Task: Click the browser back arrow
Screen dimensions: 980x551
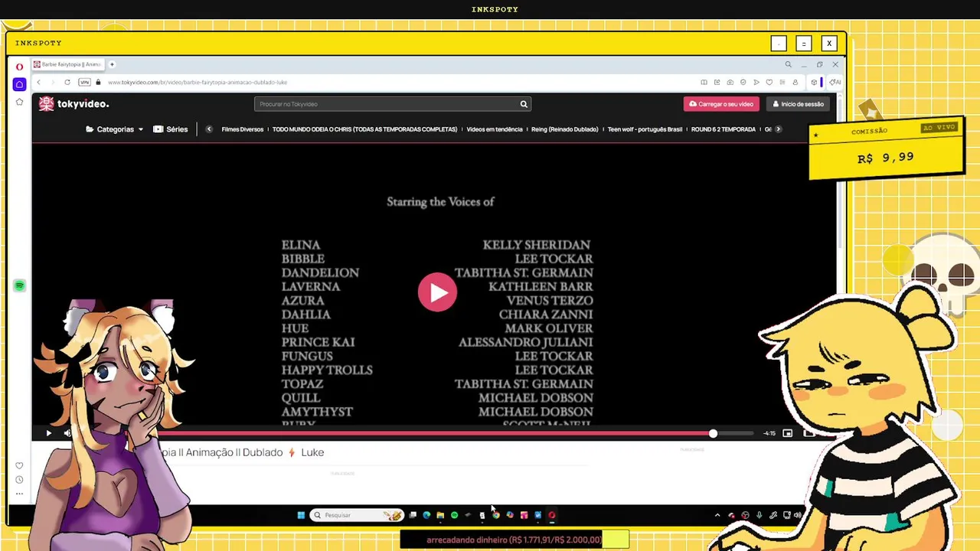Action: click(38, 82)
